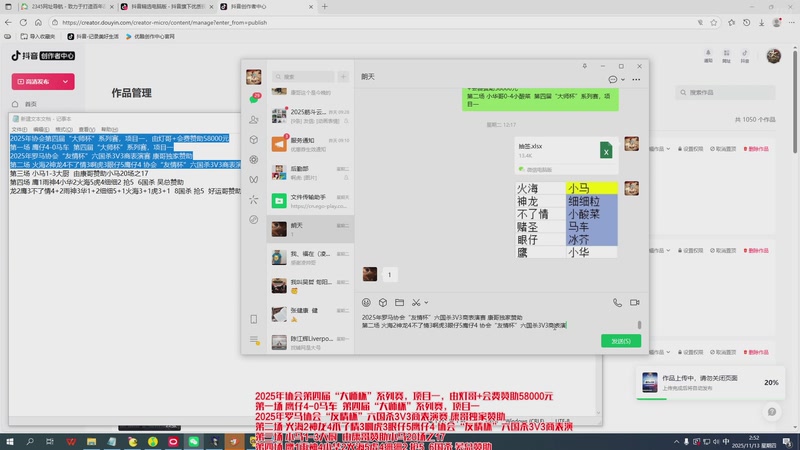Switch to the 2345 navigation browser tab

pos(65,7)
